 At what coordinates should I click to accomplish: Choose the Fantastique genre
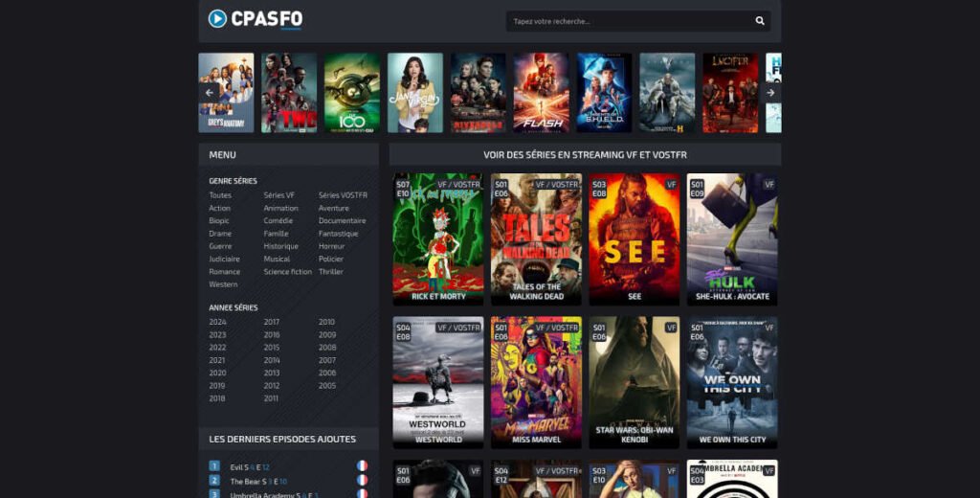[338, 234]
